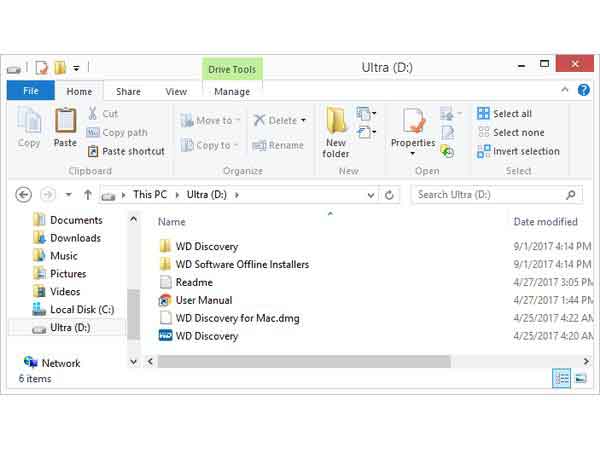Click the navigation pane scroll down arrow

(133, 361)
